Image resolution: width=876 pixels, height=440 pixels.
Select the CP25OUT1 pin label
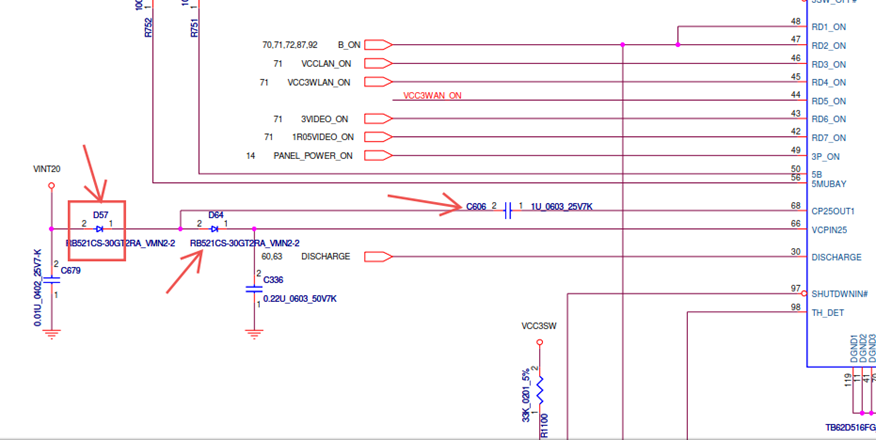(832, 211)
